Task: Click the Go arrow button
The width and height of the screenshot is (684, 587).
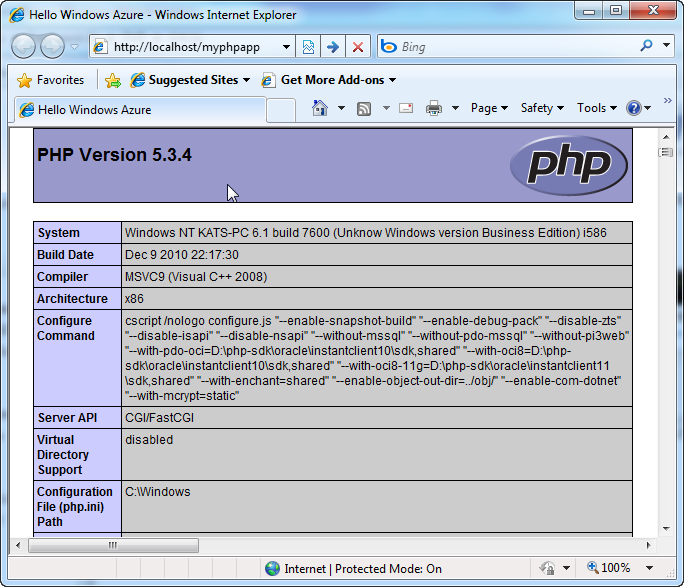Action: tap(333, 46)
